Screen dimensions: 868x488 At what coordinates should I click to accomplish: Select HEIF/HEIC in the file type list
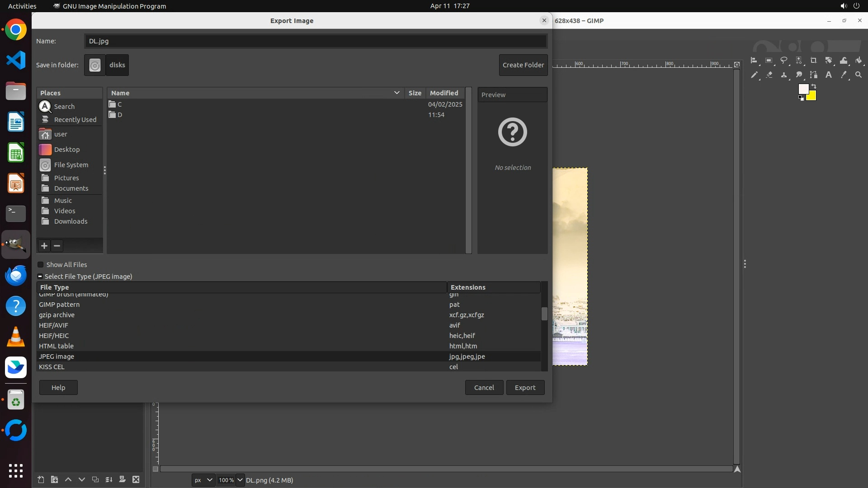coord(54,336)
